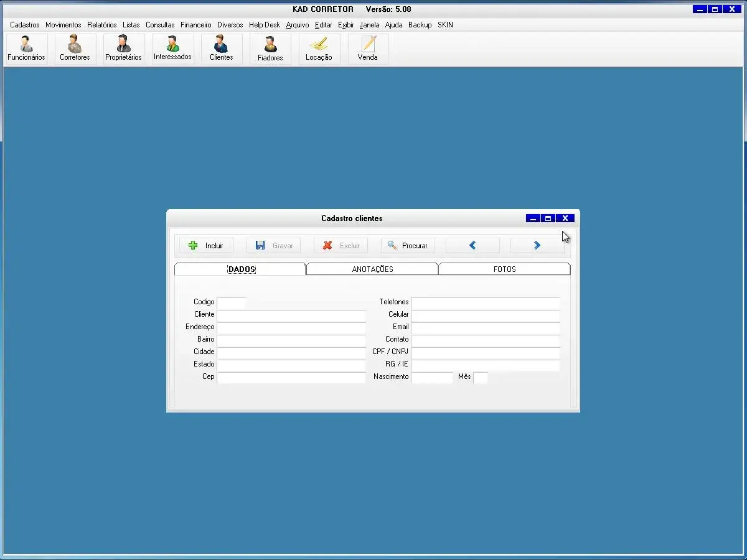The height and width of the screenshot is (560, 747).
Task: Open the Funcionários toolbar icon
Action: pos(26,49)
